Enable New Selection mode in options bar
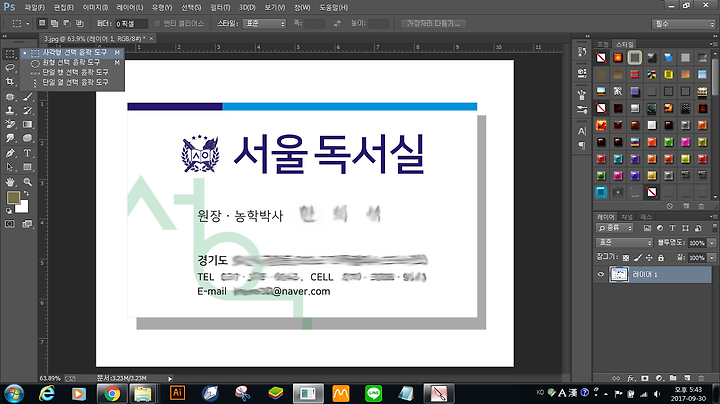This screenshot has height=404, width=720. (x=42, y=23)
